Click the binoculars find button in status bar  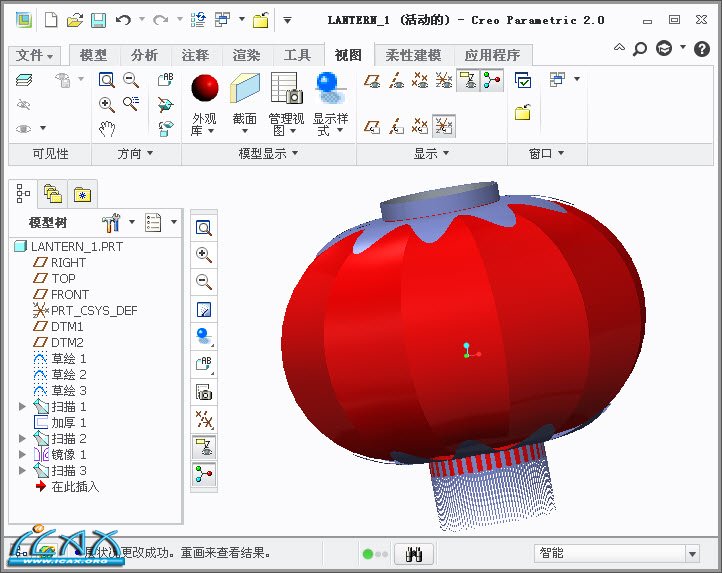tap(413, 553)
